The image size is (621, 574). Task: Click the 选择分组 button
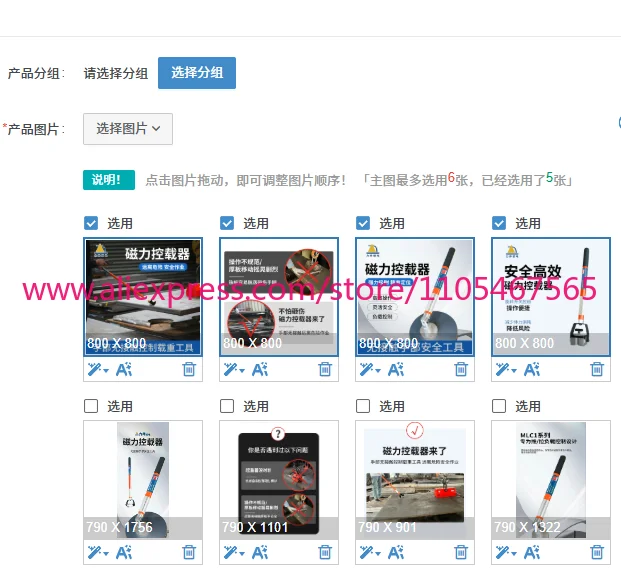[197, 73]
